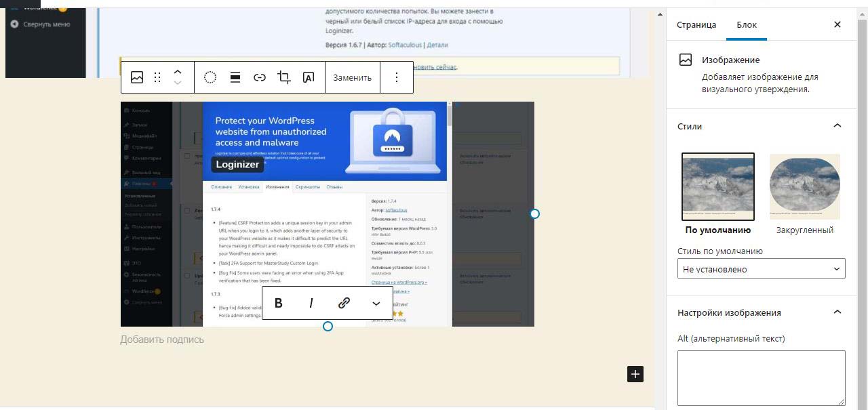
Task: Toggle italic formatting for caption
Action: click(x=311, y=303)
